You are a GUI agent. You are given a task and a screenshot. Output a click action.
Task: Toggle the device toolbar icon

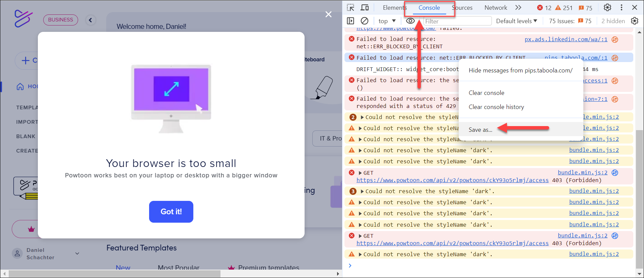coord(365,7)
